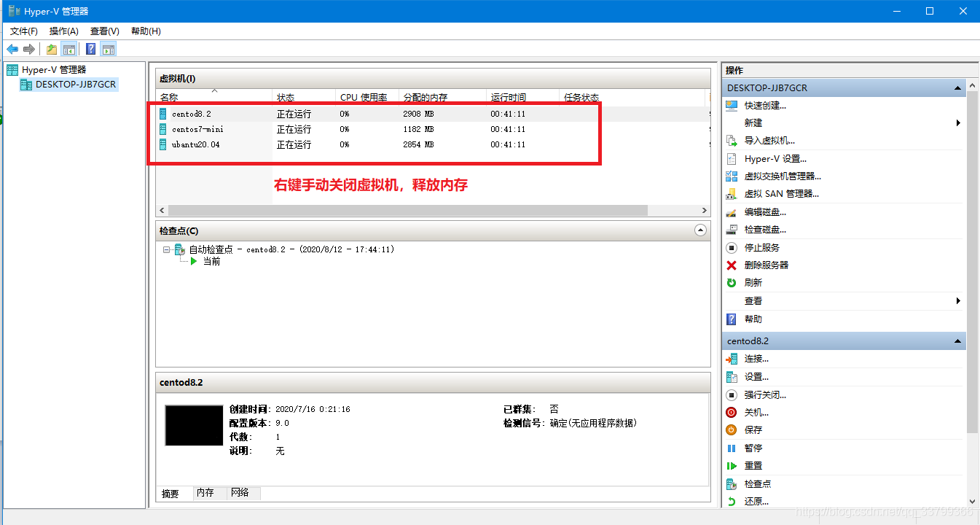Click the Back arrow in the toolbar

(x=12, y=49)
